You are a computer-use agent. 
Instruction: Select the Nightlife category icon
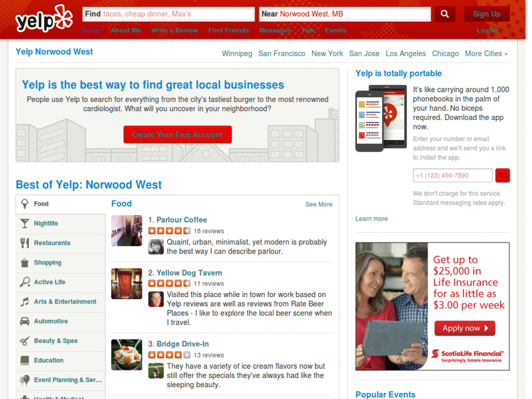[x=24, y=223]
